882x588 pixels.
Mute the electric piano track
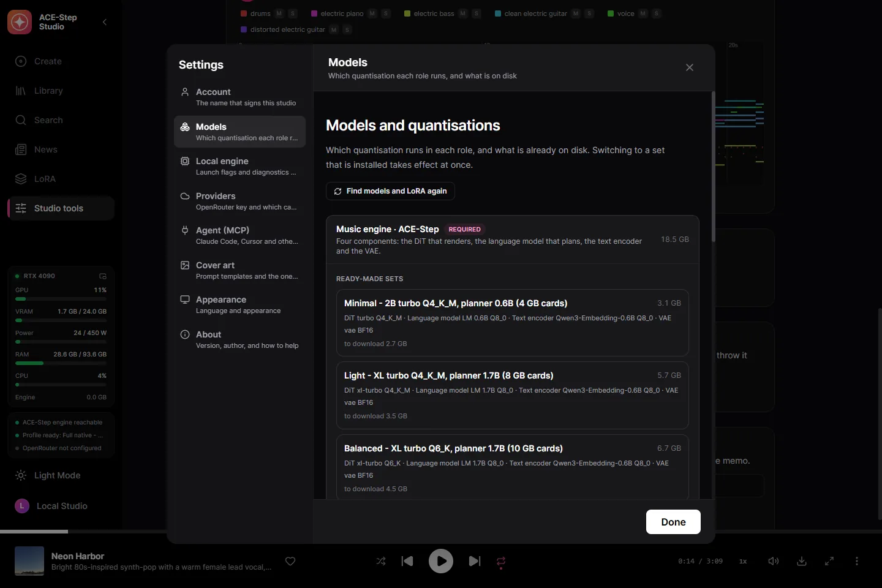(x=372, y=13)
